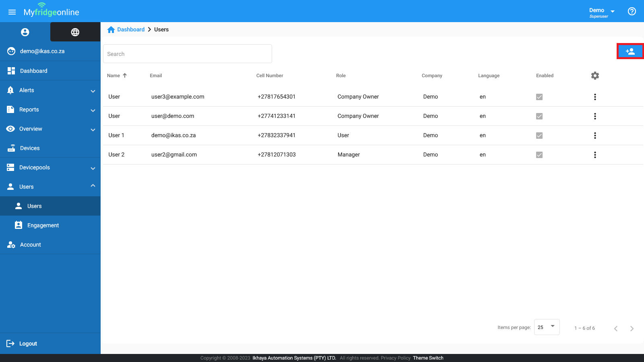Image resolution: width=644 pixels, height=362 pixels.
Task: Click the Privacy Policy footer link
Action: click(x=396, y=358)
